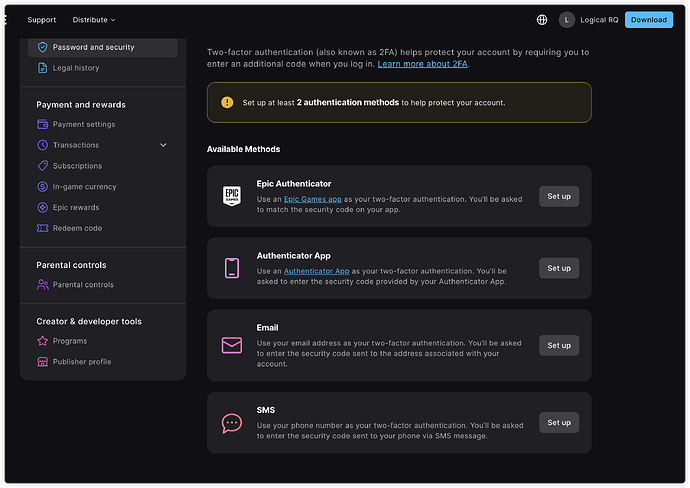Set up Epic Authenticator method
Image resolution: width=690 pixels, height=488 pixels.
pos(559,196)
